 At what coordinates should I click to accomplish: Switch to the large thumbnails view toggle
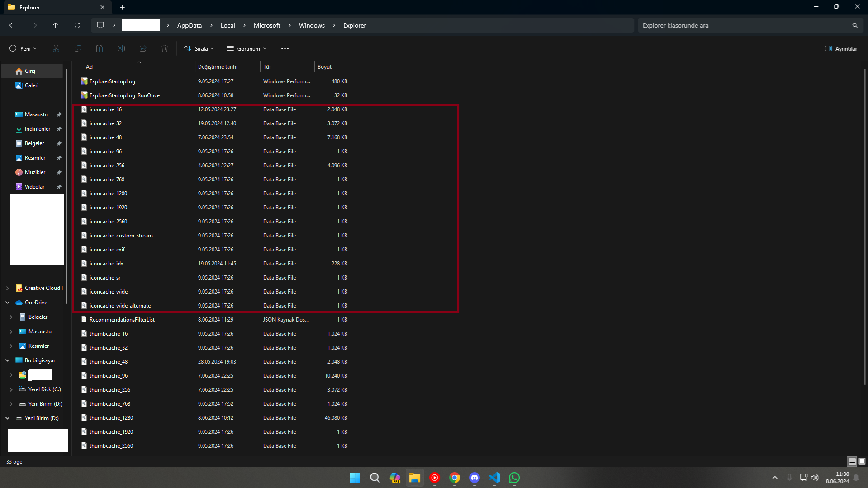pyautogui.click(x=862, y=461)
